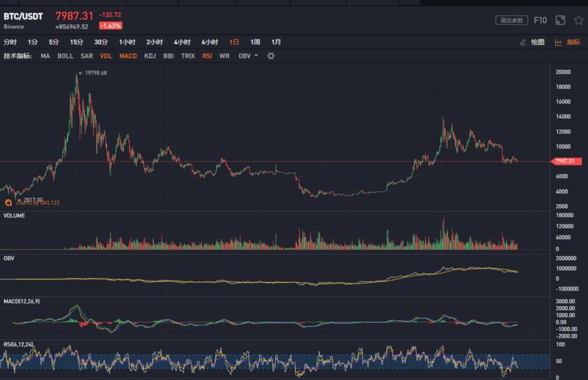Click the KDJ indicator label
The height and width of the screenshot is (380, 588).
coord(150,56)
